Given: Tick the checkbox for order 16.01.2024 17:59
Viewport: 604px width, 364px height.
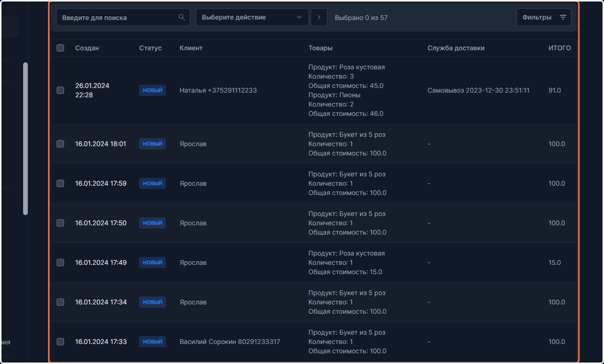Looking at the screenshot, I should click(x=60, y=183).
